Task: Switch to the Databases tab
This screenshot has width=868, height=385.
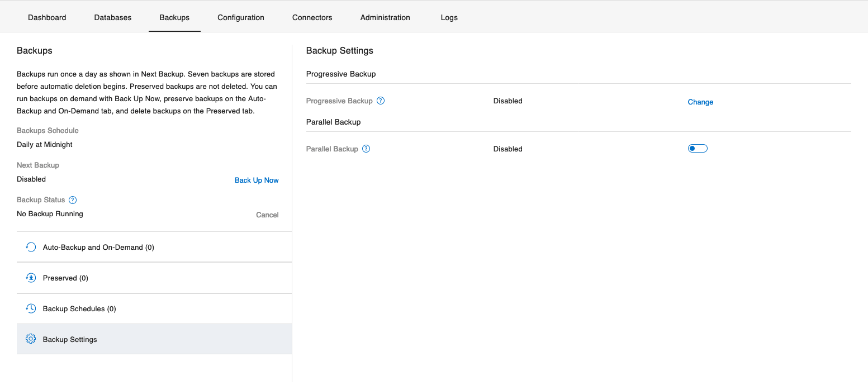Action: point(113,17)
